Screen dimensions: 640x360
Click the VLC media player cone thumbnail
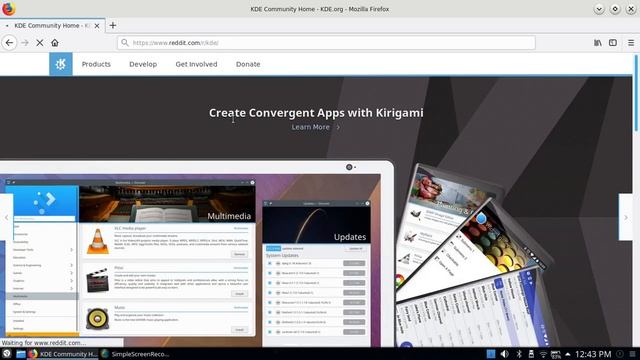[x=98, y=242]
